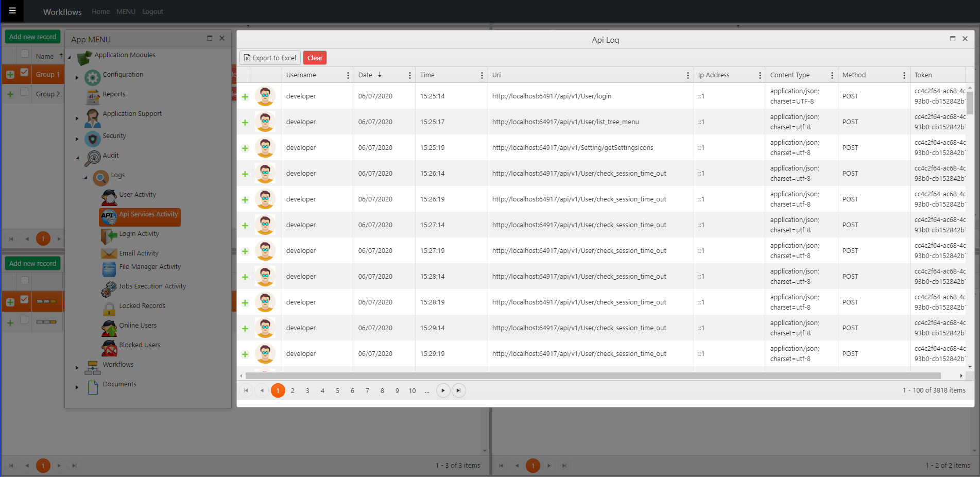980x477 pixels.
Task: Click the Online Users icon
Action: click(109, 329)
